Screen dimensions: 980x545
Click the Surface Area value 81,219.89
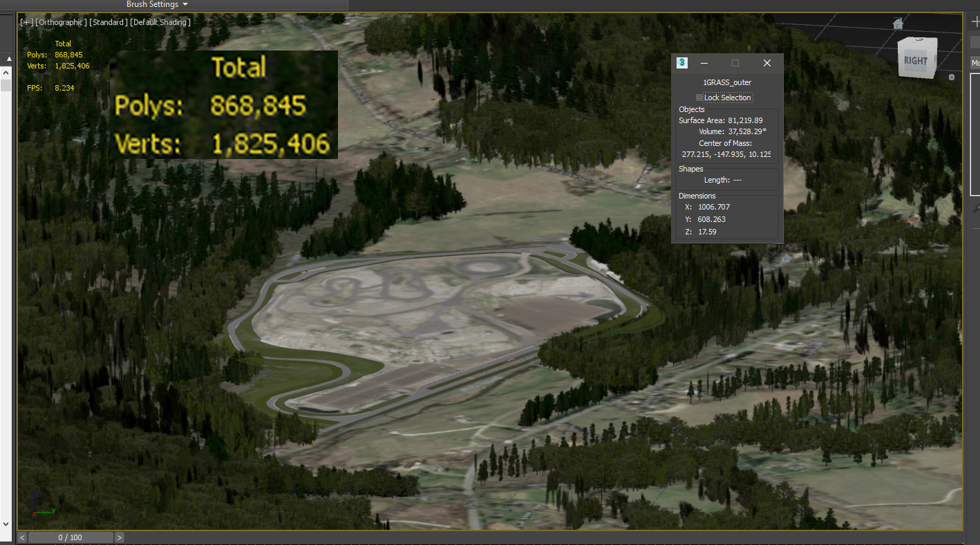(x=745, y=120)
